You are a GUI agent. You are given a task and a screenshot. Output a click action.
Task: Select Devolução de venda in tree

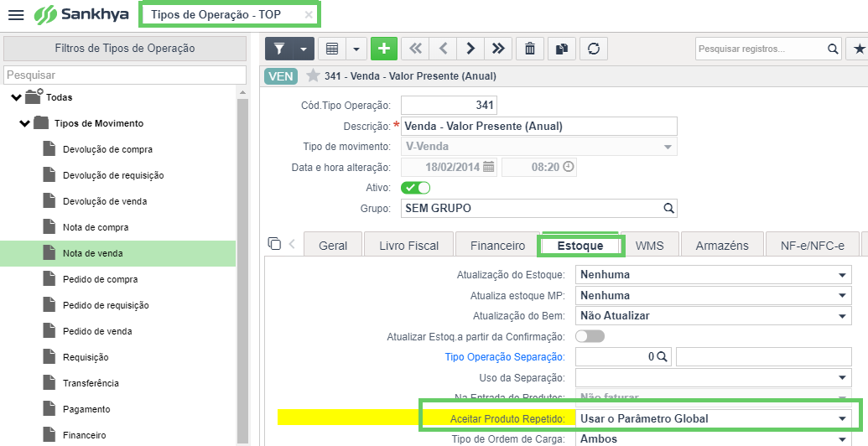point(105,201)
